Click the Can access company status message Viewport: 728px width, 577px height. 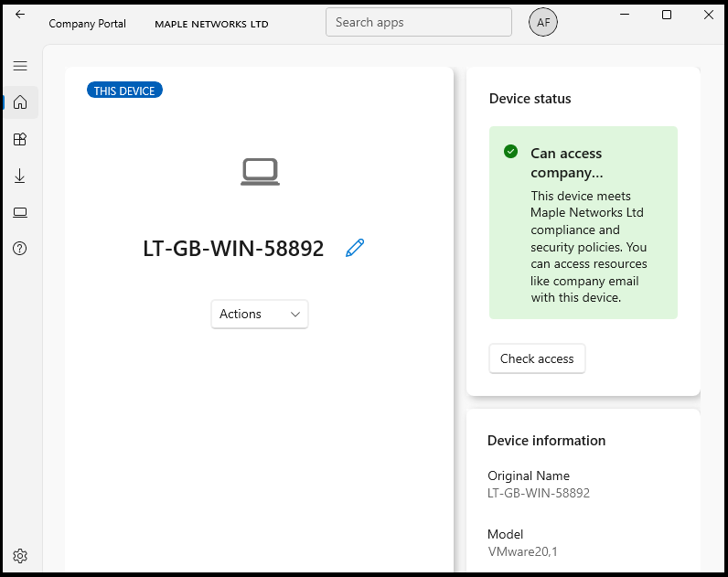coord(566,163)
